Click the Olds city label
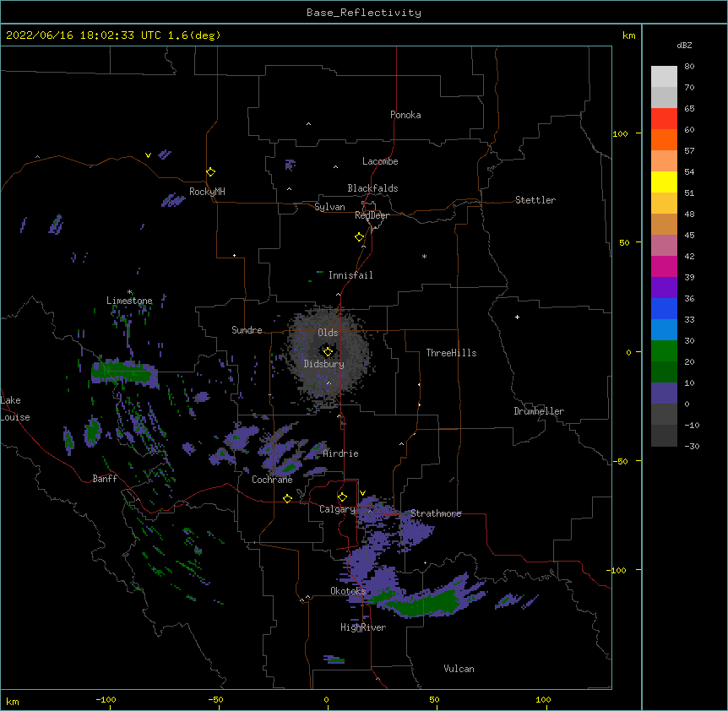728x711 pixels. click(328, 333)
